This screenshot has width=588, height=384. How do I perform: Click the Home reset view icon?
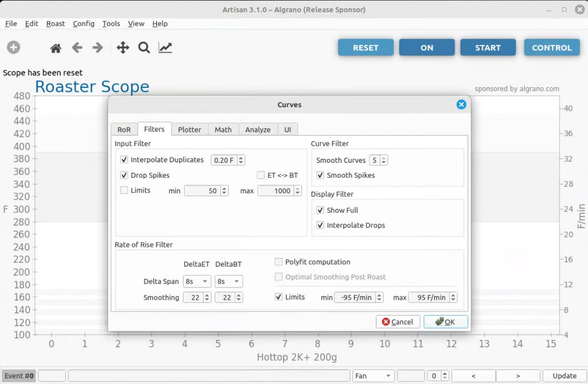[55, 48]
